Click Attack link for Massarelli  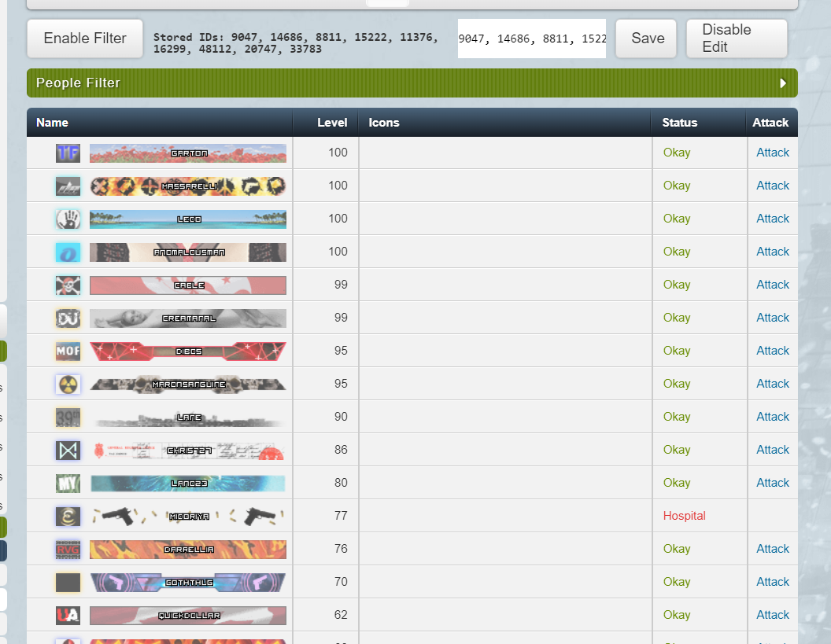pyautogui.click(x=772, y=186)
